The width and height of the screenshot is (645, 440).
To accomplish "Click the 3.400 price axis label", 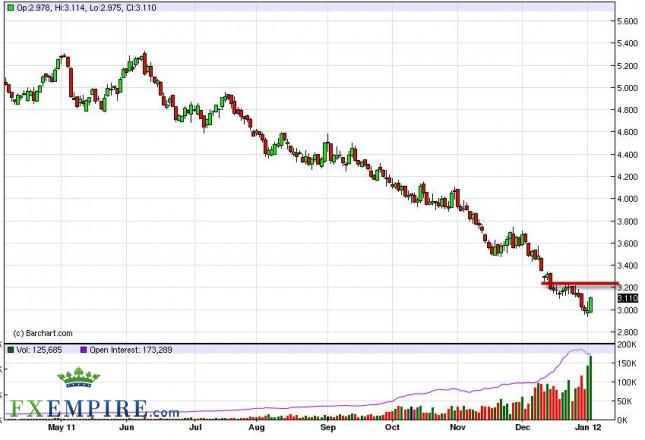I will 628,266.
